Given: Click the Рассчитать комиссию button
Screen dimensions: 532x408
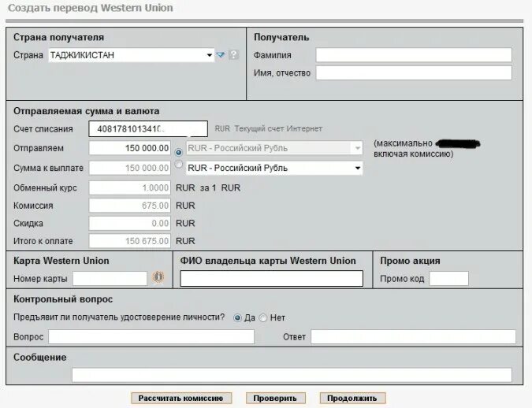Looking at the screenshot, I should click(180, 399).
